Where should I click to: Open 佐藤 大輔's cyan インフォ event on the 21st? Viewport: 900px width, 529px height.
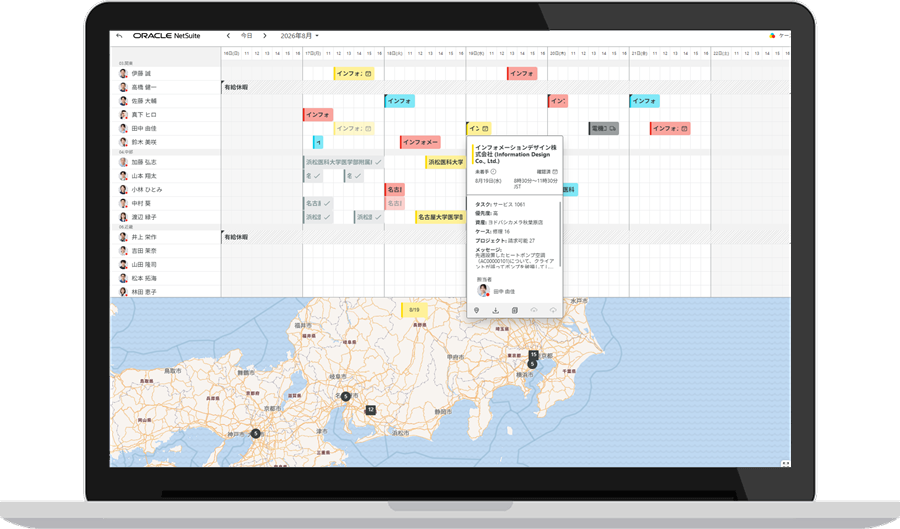[645, 101]
